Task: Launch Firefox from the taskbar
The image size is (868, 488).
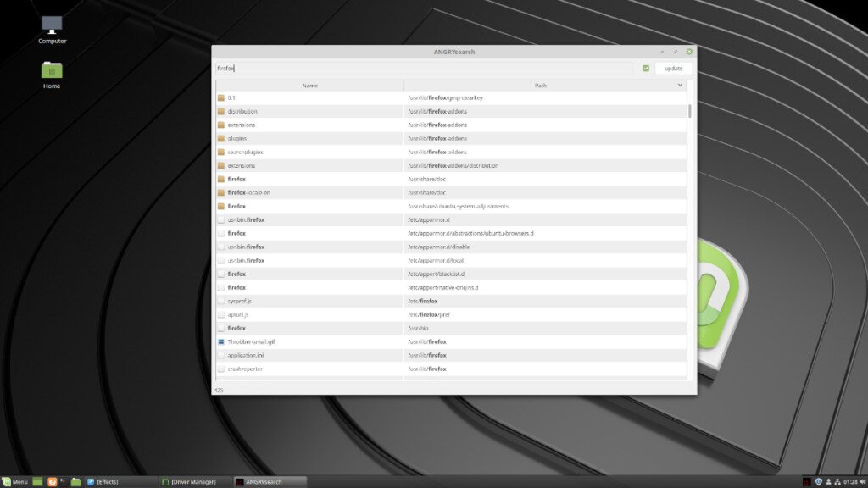Action: point(51,481)
